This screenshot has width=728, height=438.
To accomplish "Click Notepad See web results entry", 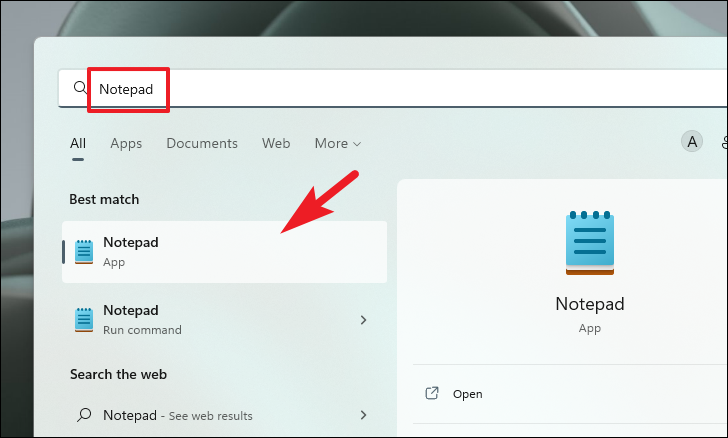I will tap(225, 415).
